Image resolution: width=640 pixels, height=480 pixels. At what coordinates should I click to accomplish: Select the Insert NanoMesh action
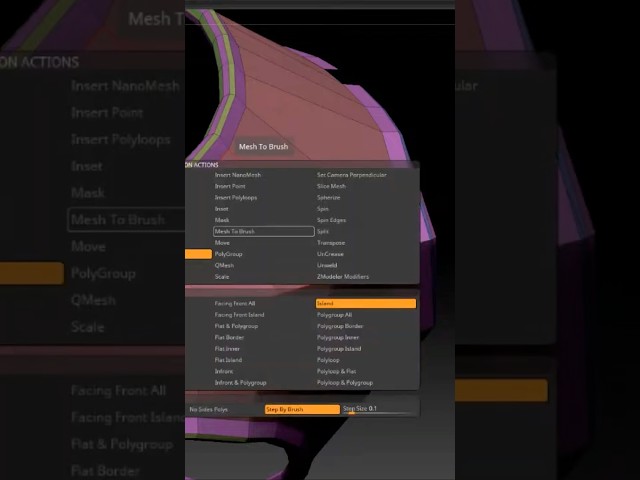pyautogui.click(x=238, y=175)
